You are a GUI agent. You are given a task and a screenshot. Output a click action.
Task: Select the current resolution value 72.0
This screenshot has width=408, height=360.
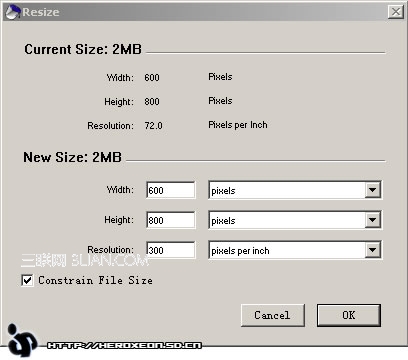(x=153, y=126)
